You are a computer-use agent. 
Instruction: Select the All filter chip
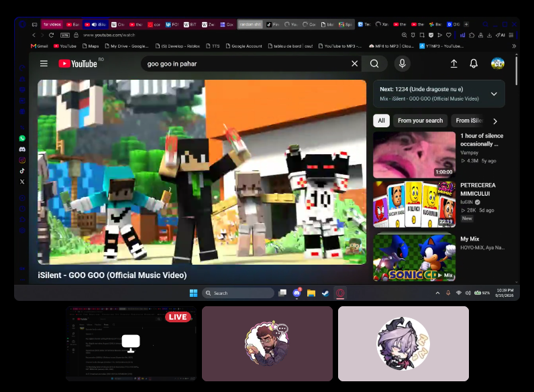pos(382,121)
